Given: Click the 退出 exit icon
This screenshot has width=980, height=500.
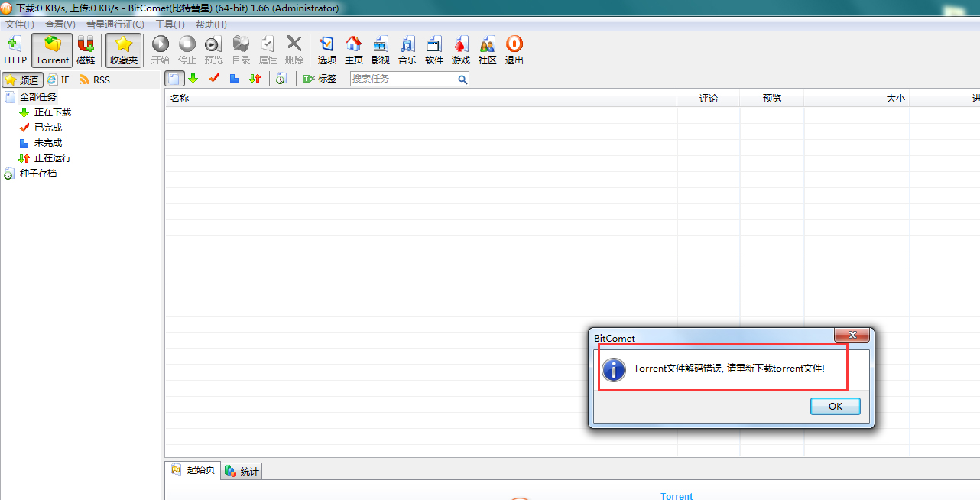Looking at the screenshot, I should 514,50.
